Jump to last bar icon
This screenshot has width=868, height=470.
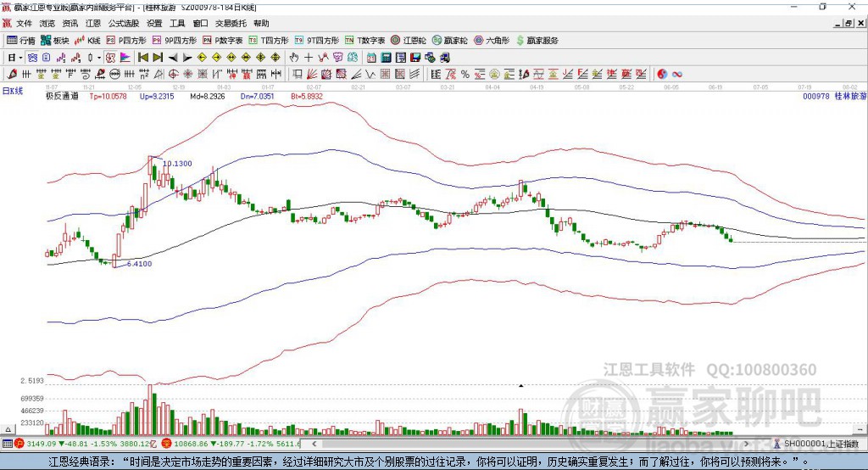pyautogui.click(x=158, y=58)
